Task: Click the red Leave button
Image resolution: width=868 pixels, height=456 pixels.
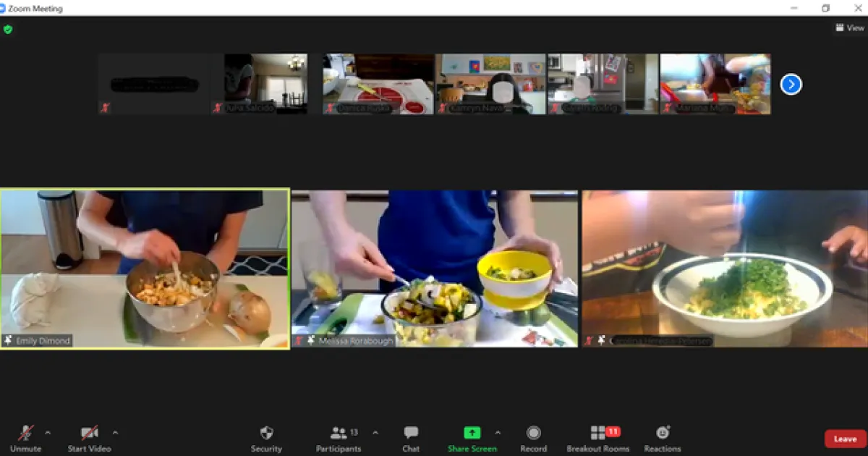Action: pyautogui.click(x=844, y=439)
